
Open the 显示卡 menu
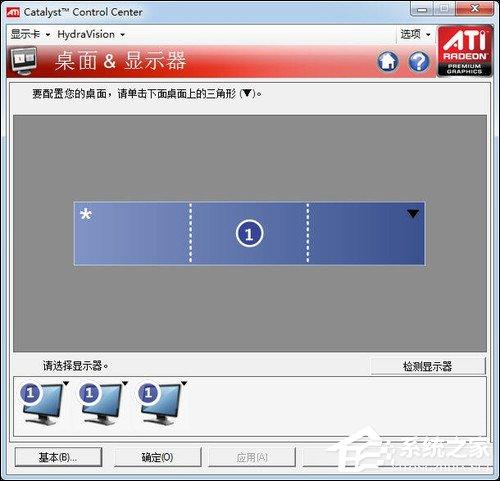tap(30, 34)
